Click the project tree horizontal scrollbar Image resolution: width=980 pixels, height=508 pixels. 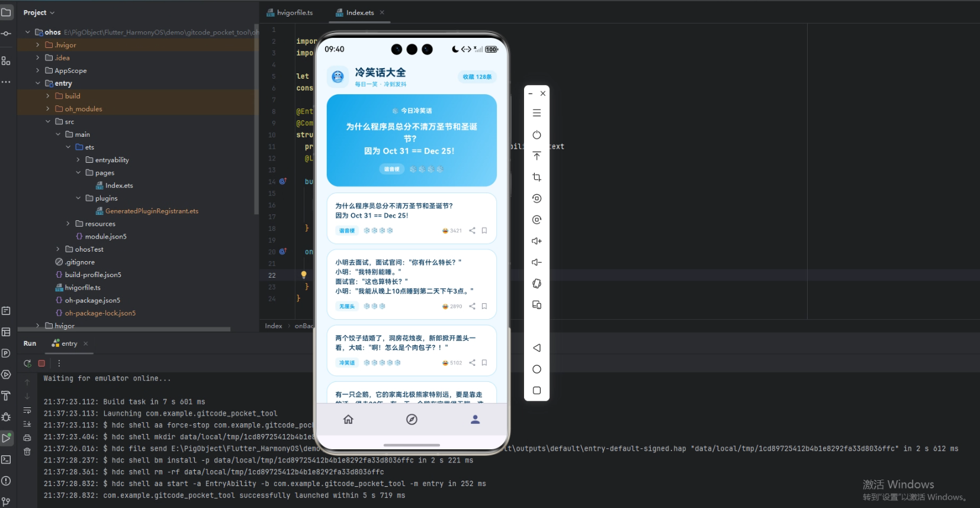click(x=124, y=329)
